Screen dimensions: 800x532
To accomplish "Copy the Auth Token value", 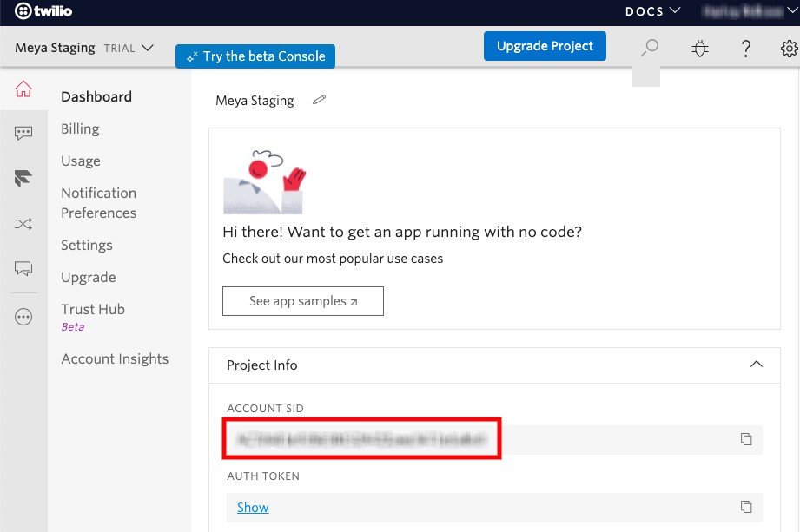I will [x=746, y=507].
